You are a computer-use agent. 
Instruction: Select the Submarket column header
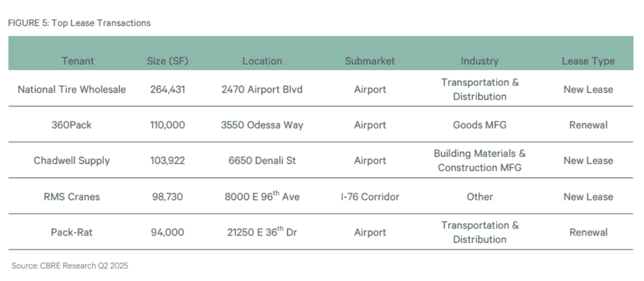click(x=370, y=61)
